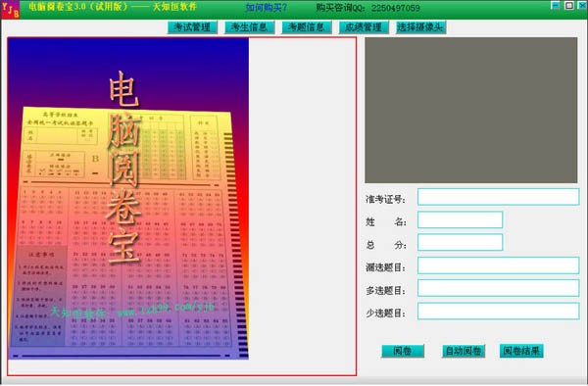
Task: Click the 阅卷 button
Action: (x=403, y=351)
